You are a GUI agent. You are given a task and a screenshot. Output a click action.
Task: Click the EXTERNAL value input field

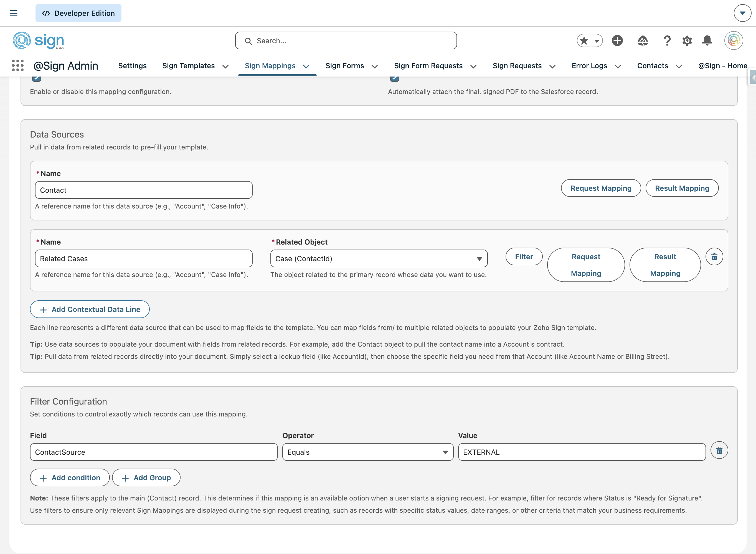click(x=582, y=452)
